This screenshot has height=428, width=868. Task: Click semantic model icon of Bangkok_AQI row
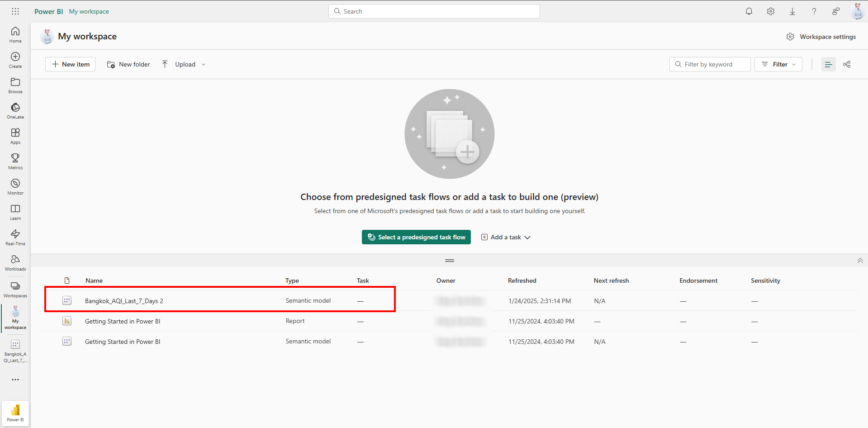pos(67,300)
